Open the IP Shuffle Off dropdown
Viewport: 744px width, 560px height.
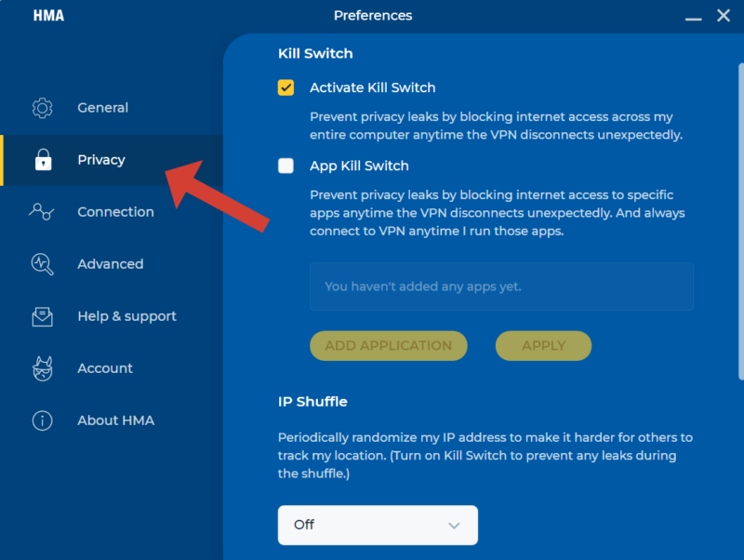click(x=378, y=525)
